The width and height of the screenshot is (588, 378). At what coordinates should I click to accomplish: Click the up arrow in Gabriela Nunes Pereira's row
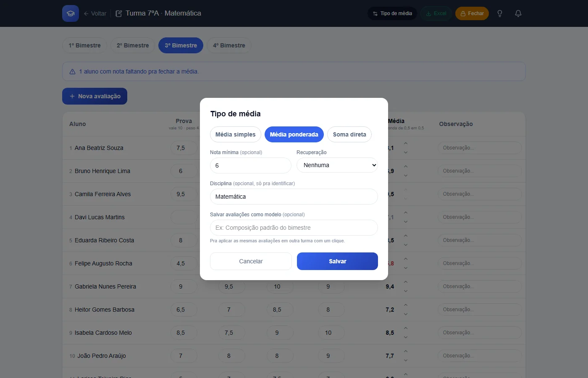(x=406, y=282)
